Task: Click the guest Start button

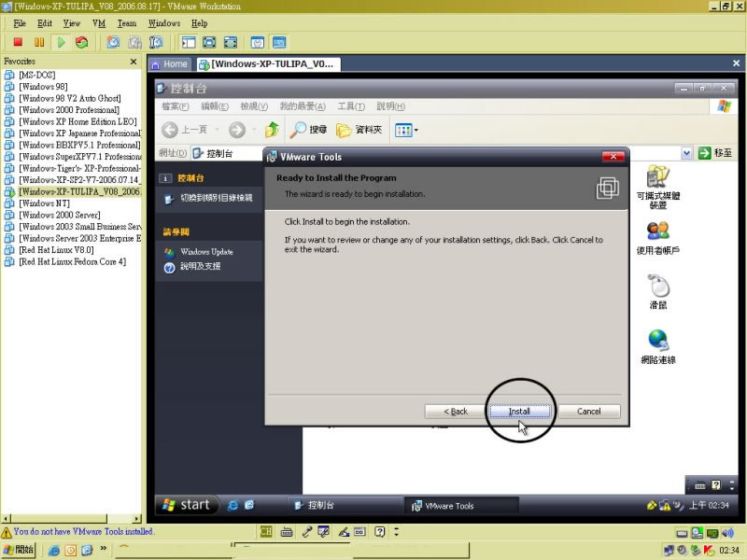Action: (187, 505)
